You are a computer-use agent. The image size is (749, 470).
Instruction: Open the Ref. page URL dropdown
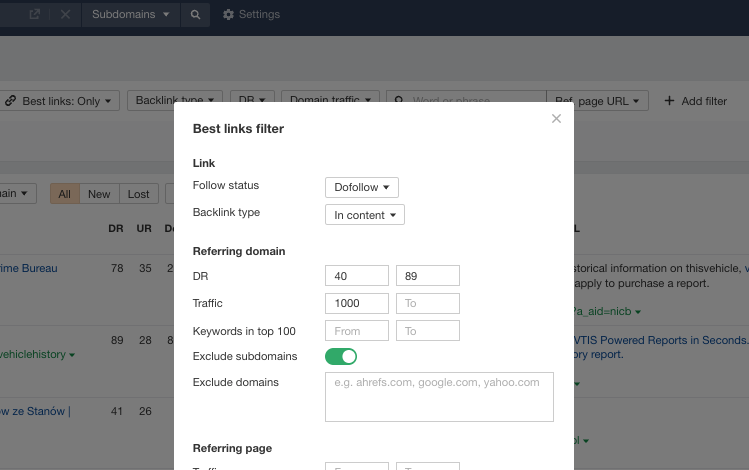coord(597,101)
